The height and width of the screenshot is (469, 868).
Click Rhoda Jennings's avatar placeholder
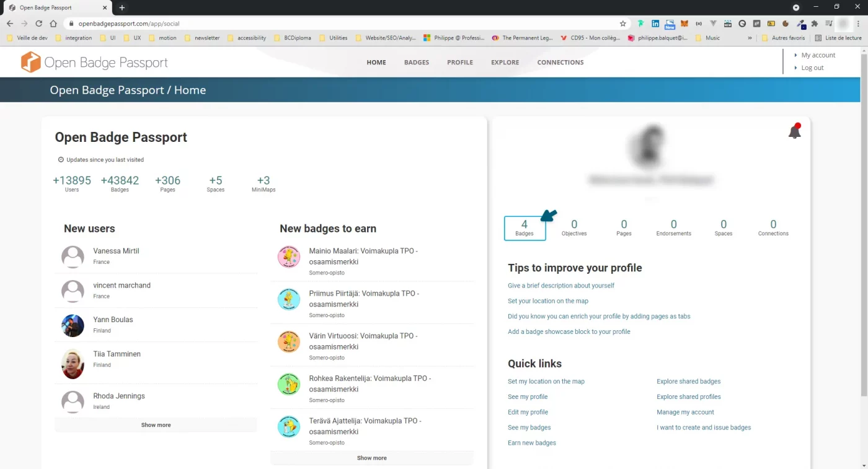[x=73, y=401]
